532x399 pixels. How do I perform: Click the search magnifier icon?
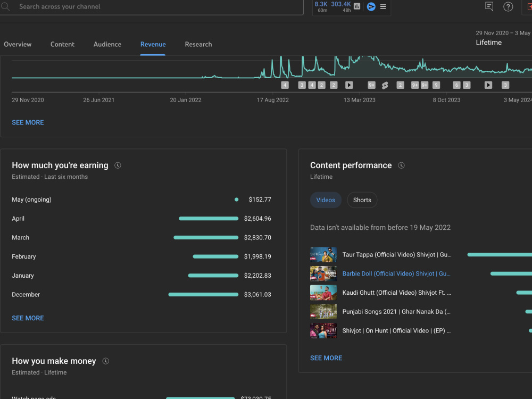tap(5, 6)
